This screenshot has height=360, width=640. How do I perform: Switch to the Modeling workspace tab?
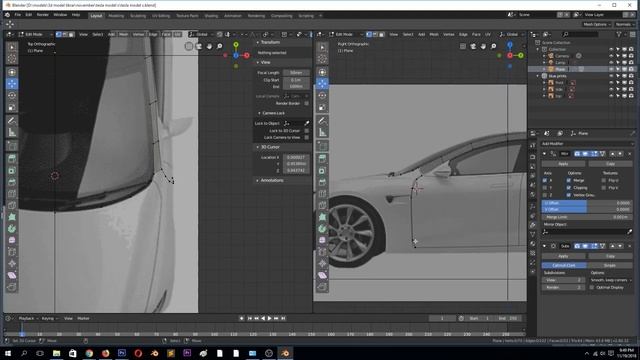(116, 16)
